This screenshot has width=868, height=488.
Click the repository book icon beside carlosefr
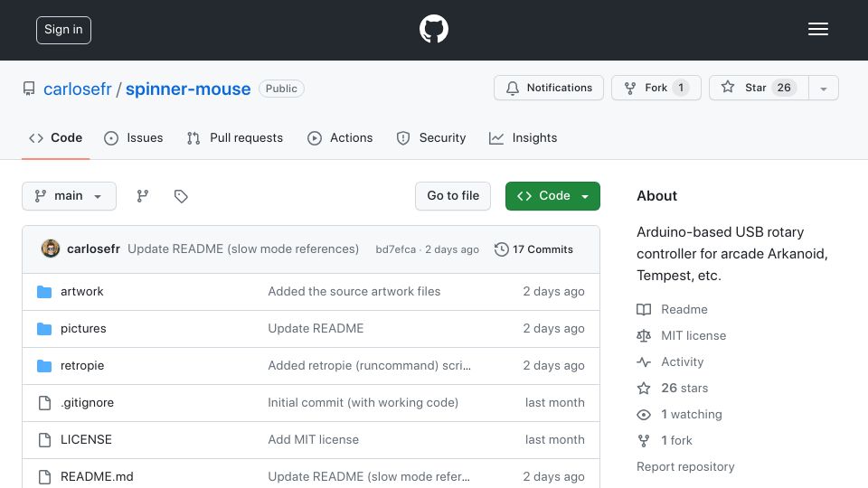[29, 89]
